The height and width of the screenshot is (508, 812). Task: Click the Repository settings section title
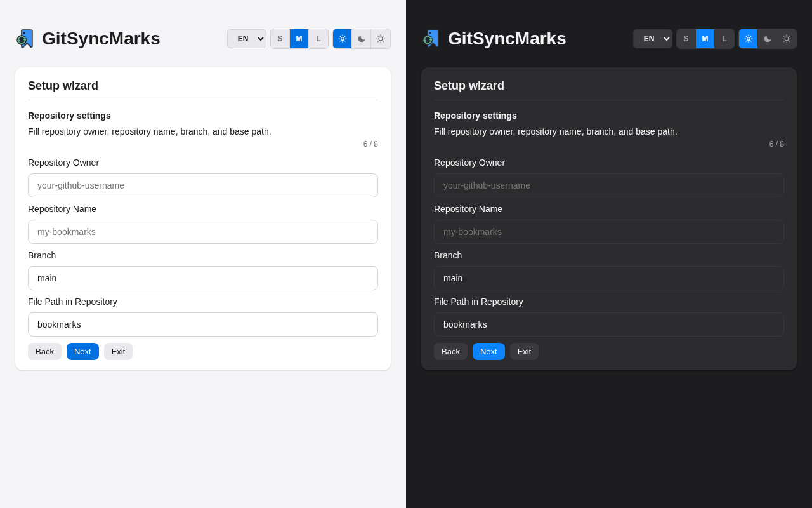[69, 116]
